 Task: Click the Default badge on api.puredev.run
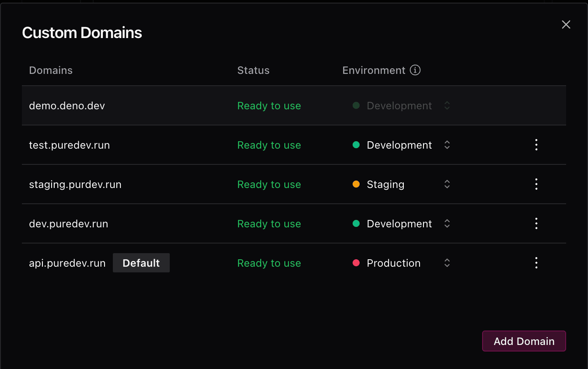[x=141, y=263]
